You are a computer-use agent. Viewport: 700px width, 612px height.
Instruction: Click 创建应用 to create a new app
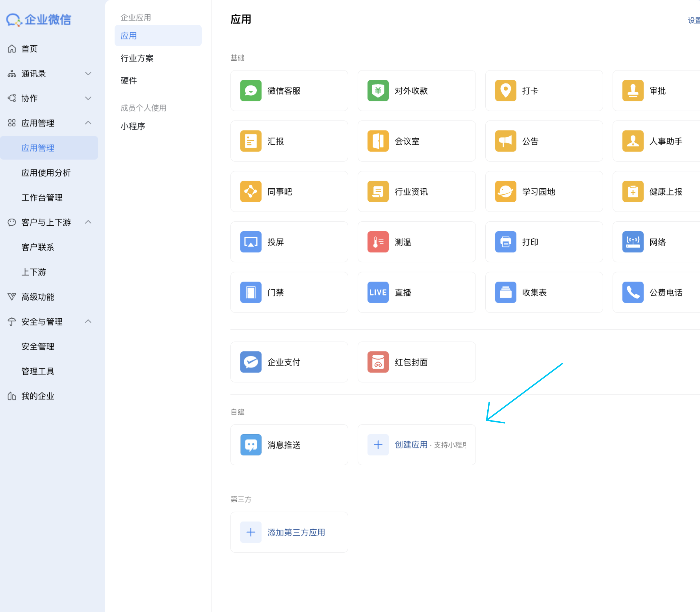point(411,445)
